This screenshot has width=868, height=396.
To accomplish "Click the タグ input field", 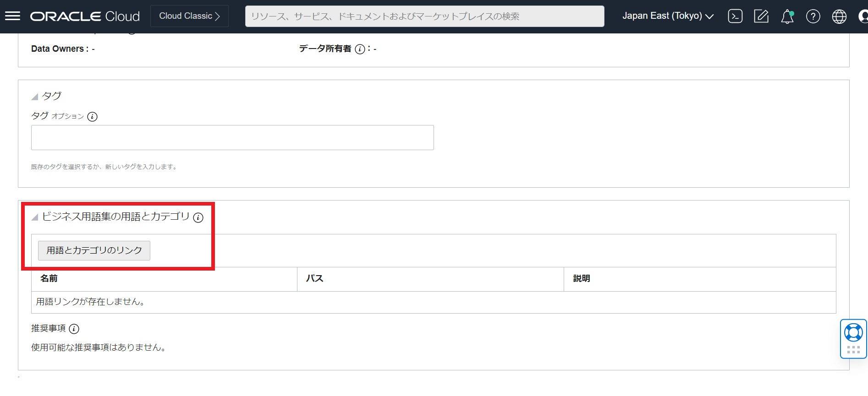I will (x=232, y=137).
